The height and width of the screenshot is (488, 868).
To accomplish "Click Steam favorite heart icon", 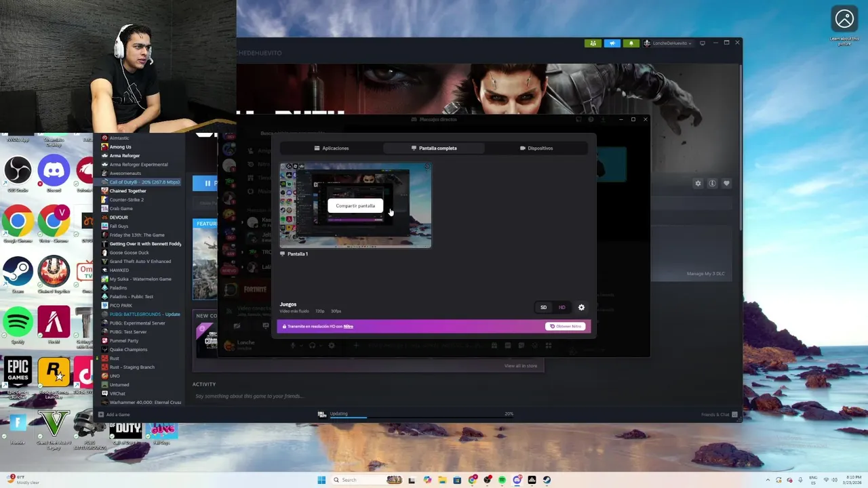I will click(x=726, y=183).
